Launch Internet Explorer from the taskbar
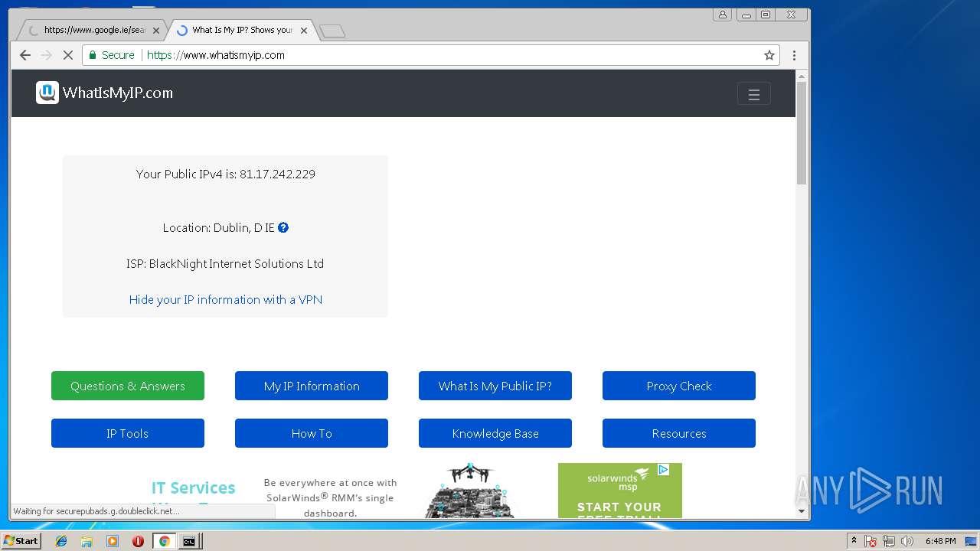The height and width of the screenshot is (551, 980). coord(61,541)
